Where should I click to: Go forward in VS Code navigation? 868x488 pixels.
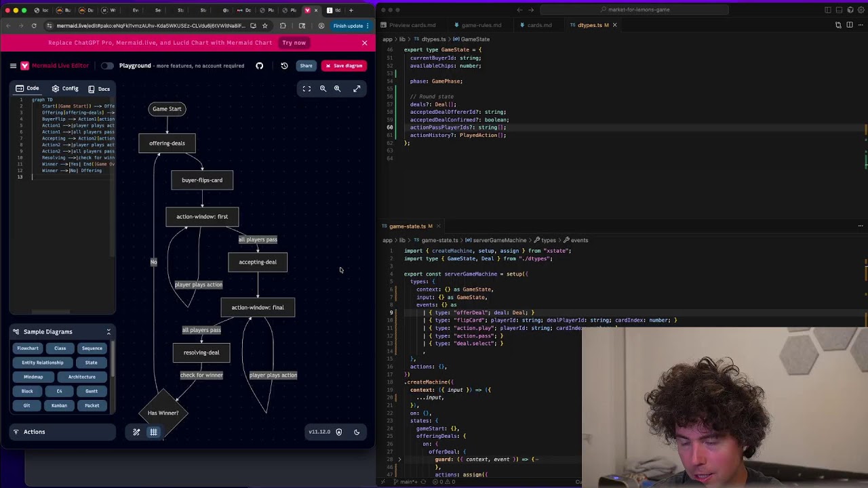coord(531,9)
